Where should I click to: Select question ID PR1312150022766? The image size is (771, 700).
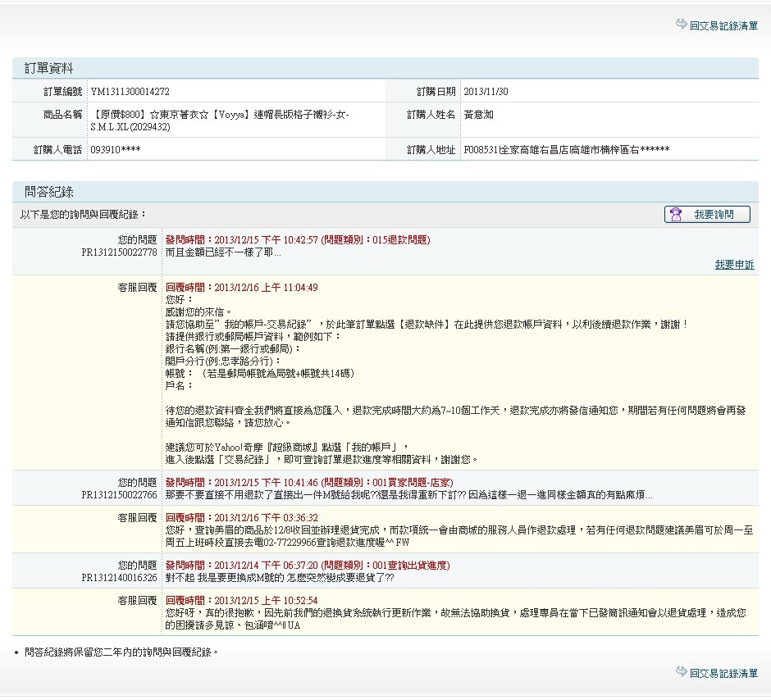point(119,495)
